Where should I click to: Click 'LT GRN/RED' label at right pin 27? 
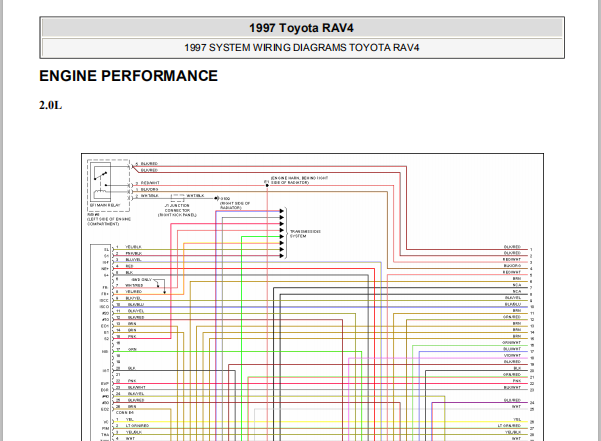509,426
